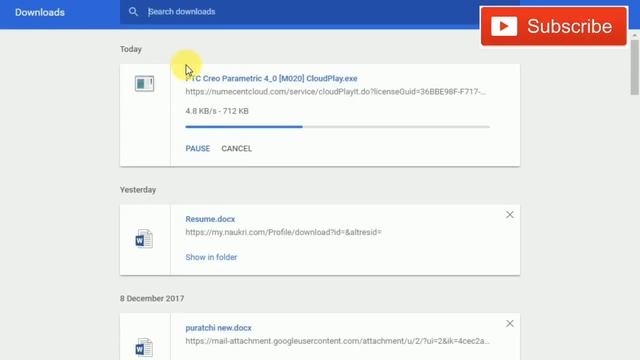Click the Downloads page title
640x360 pixels.
[40, 12]
